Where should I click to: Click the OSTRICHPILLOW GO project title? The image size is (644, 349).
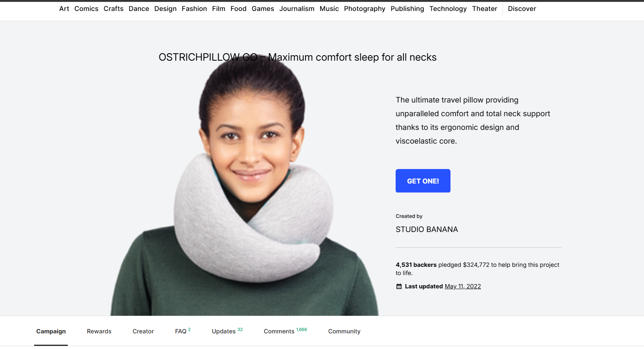[297, 57]
